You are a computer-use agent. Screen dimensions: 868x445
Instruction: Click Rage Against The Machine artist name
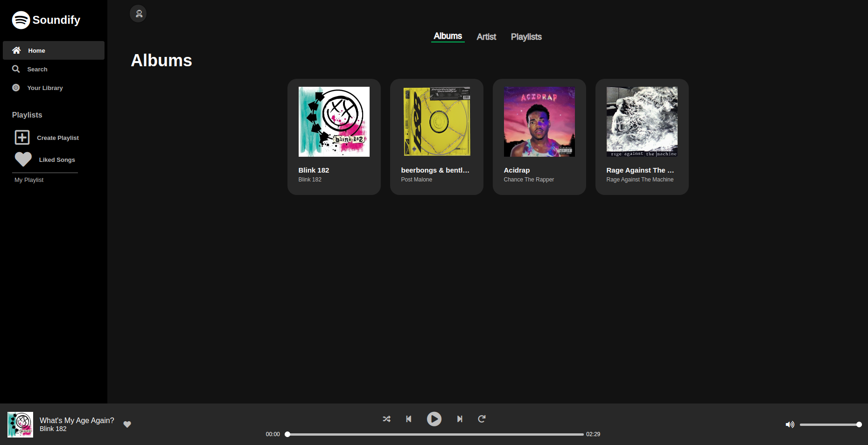(640, 180)
